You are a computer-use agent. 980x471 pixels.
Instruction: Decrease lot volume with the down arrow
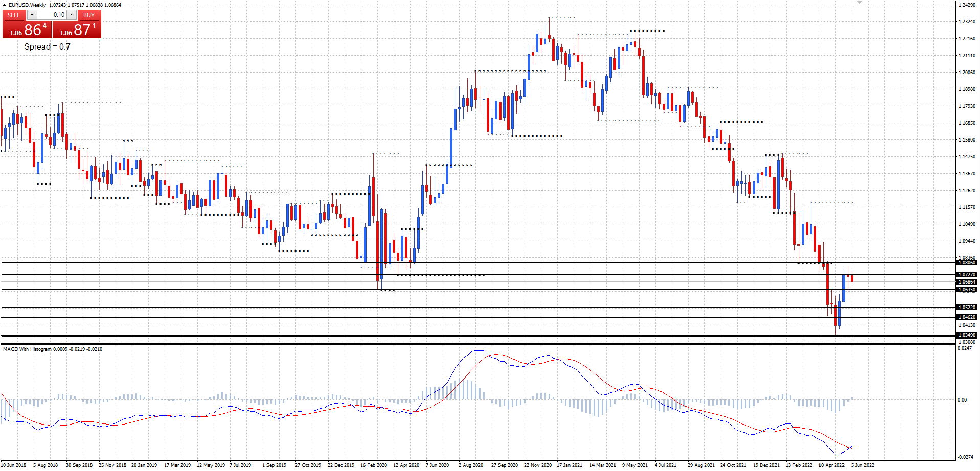click(32, 15)
